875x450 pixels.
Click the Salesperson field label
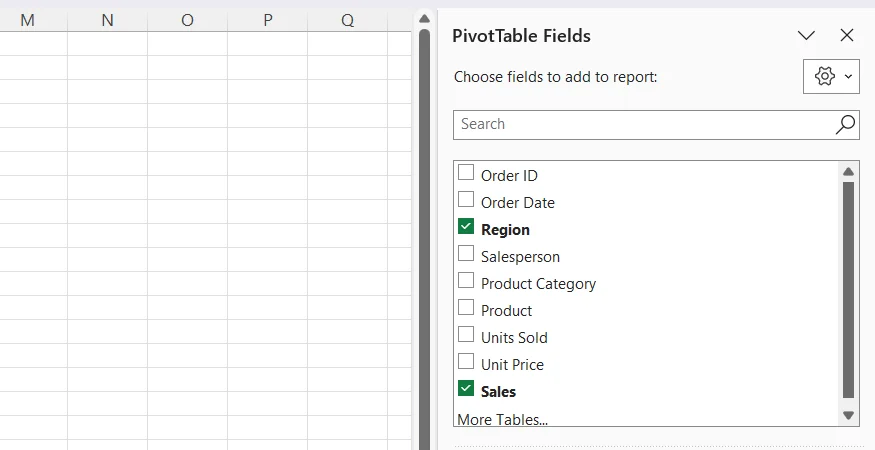[520, 257]
